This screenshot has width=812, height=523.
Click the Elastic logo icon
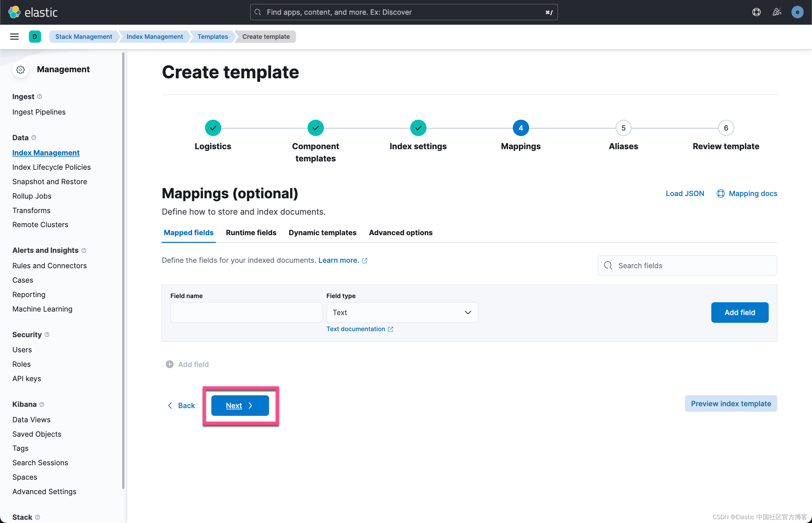(x=14, y=12)
